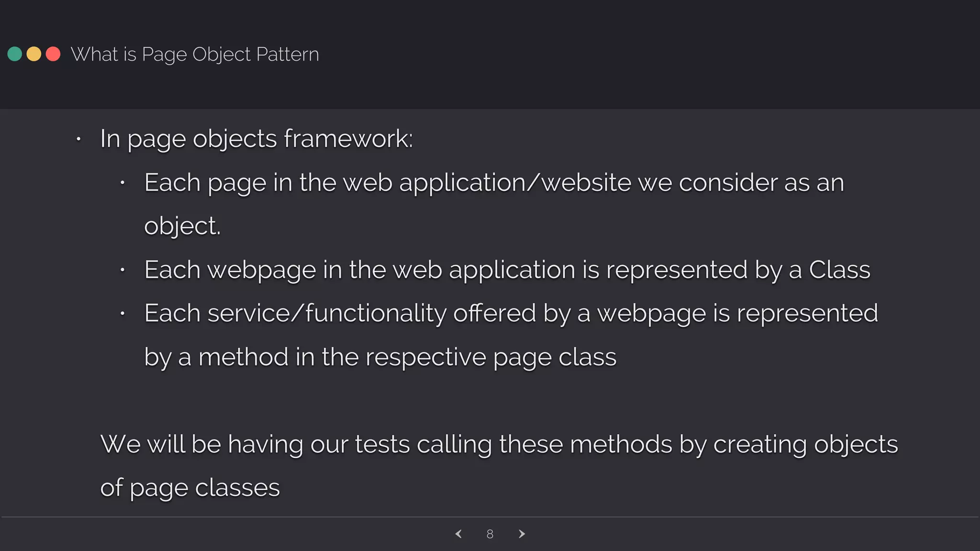
Task: Click the line starting "Each page in the web application/website"
Action: coord(494,183)
